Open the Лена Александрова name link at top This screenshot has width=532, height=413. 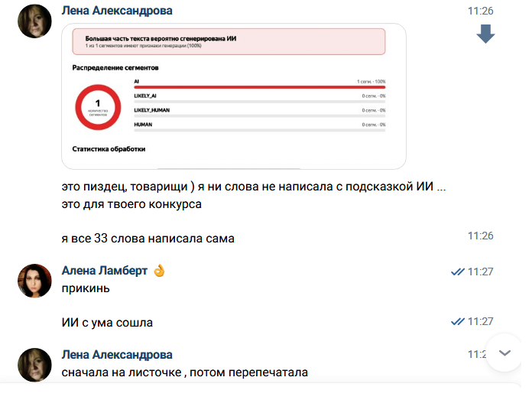[117, 11]
